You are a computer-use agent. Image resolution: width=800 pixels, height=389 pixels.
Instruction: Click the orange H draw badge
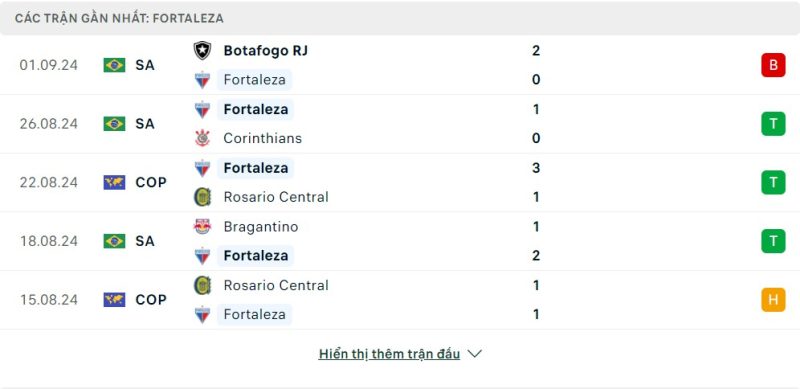[773, 300]
